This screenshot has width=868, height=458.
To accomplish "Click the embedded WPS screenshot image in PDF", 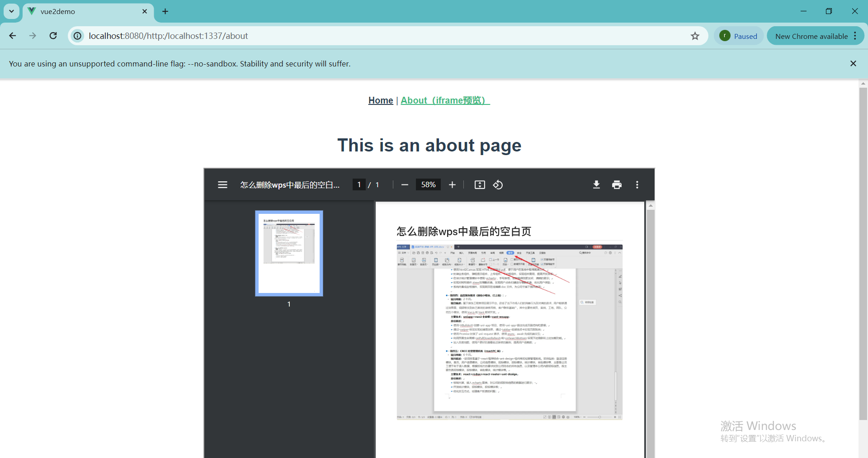I will 509,332.
